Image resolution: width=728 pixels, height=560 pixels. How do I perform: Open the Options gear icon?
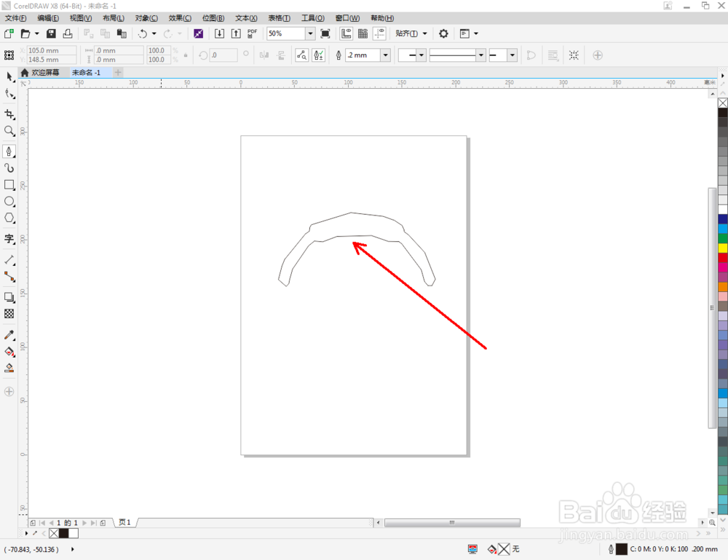coord(443,33)
